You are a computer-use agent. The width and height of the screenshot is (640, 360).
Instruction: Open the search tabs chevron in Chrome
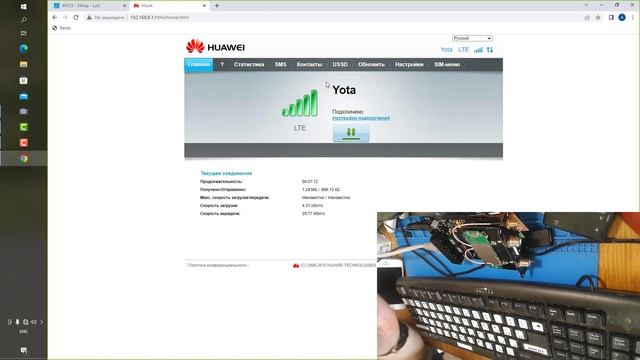coord(586,5)
